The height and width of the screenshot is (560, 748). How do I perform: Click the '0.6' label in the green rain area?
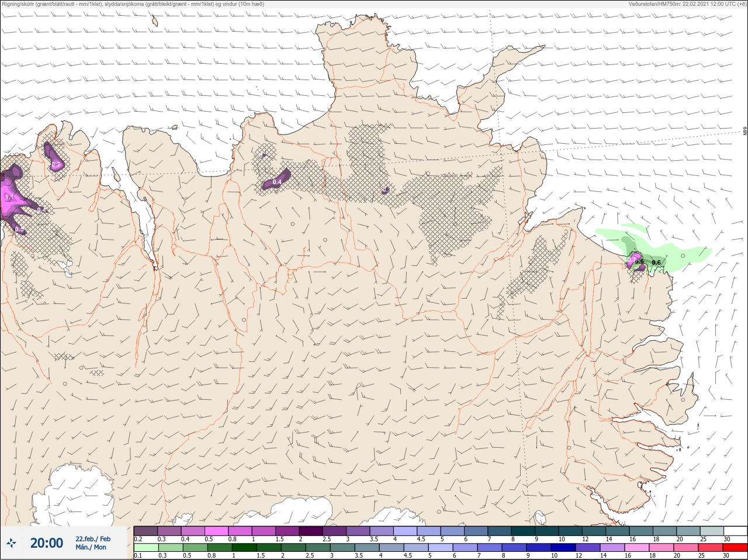656,262
